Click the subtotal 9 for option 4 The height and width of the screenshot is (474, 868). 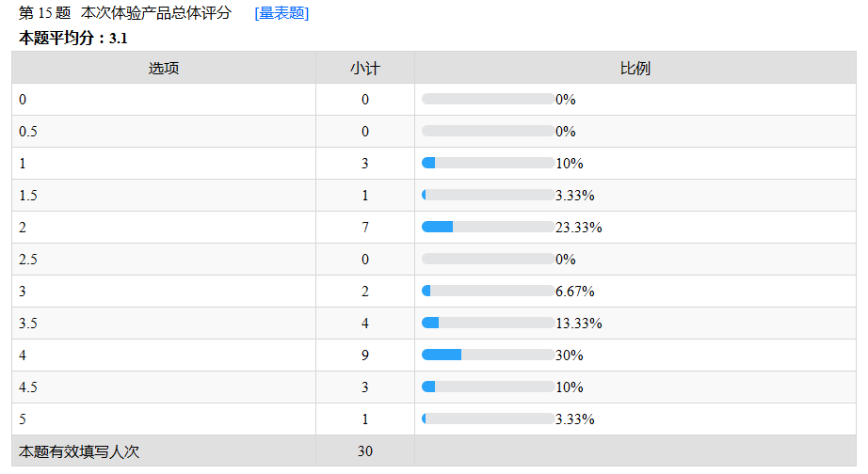(365, 355)
